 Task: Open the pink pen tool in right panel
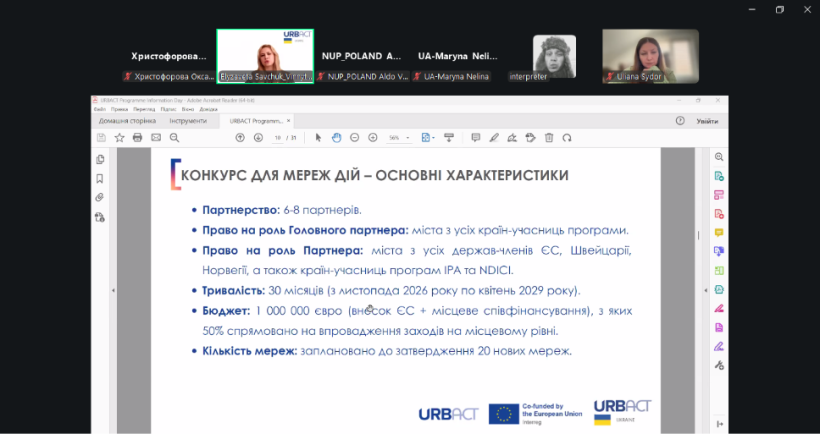719,309
